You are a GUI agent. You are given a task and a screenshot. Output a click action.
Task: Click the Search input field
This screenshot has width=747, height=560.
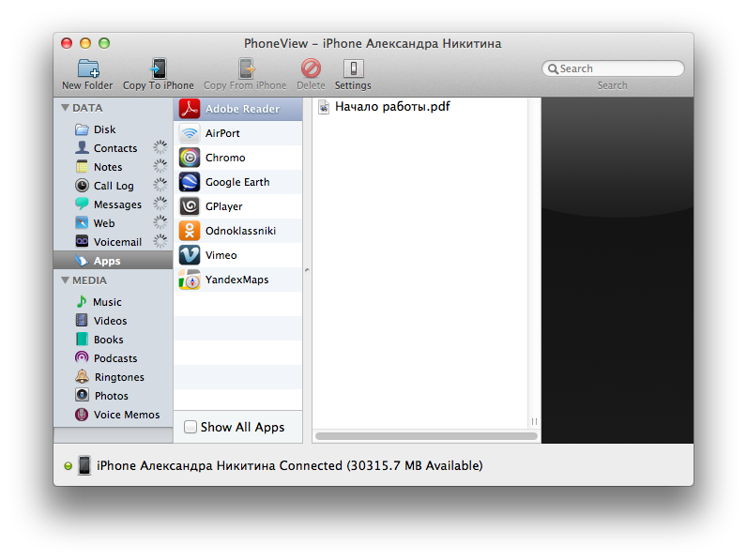pyautogui.click(x=619, y=68)
